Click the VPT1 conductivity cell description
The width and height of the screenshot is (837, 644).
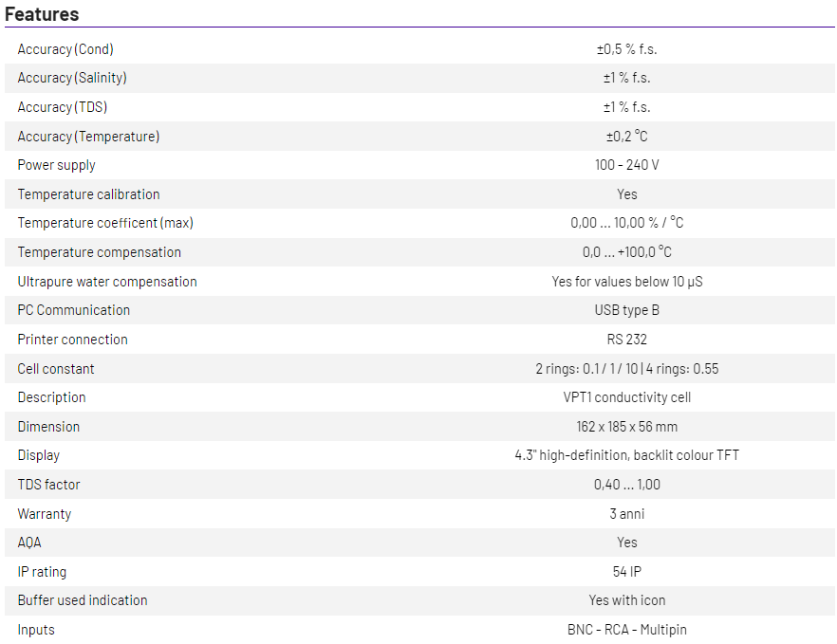coord(626,397)
